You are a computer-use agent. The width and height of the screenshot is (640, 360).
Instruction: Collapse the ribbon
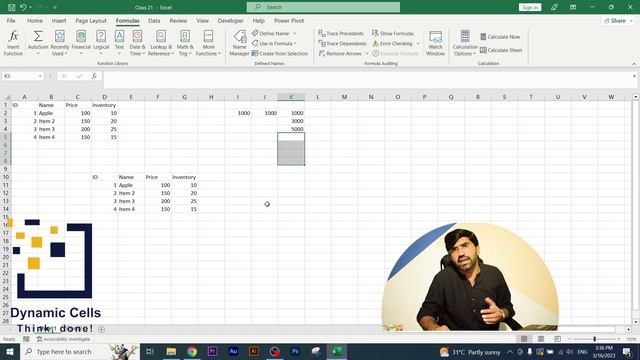pyautogui.click(x=634, y=64)
